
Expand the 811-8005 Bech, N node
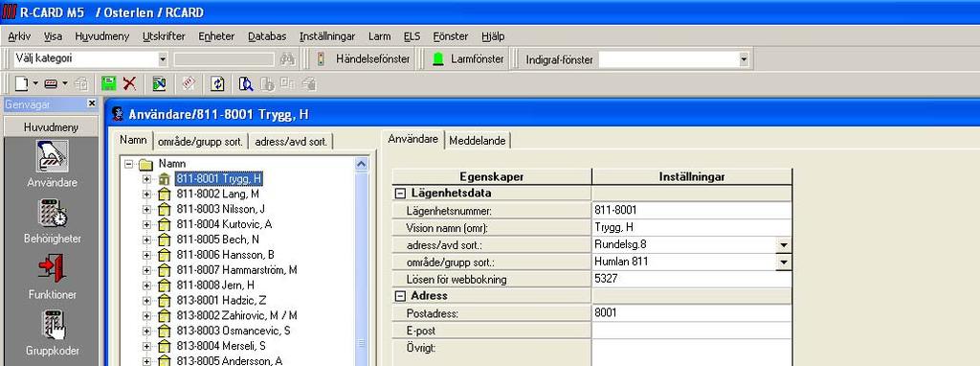click(146, 240)
